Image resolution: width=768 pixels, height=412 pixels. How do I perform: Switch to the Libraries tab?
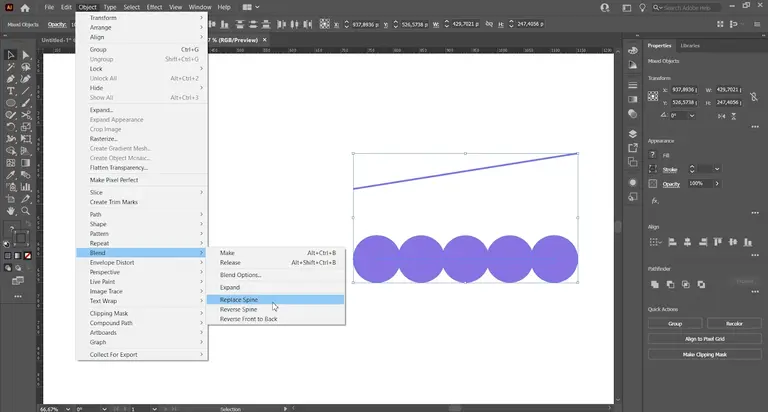[x=690, y=46]
